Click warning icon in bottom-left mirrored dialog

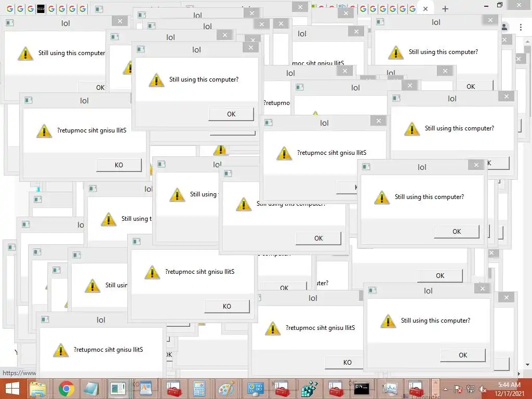(x=61, y=350)
